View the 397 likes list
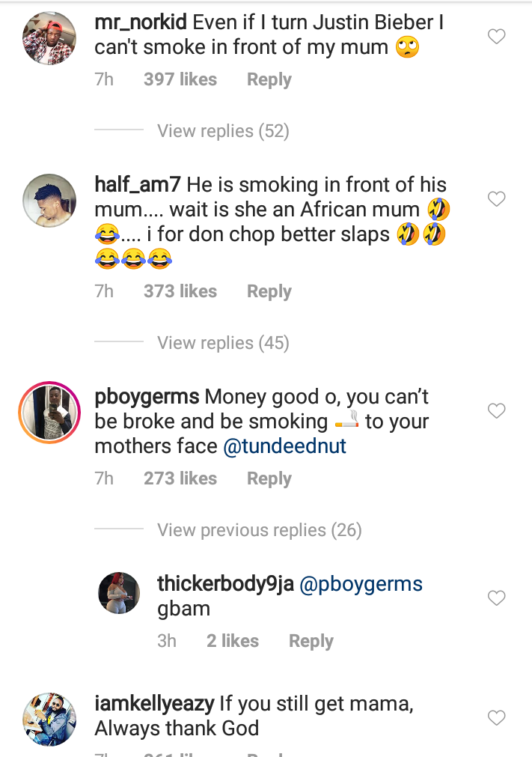The height and width of the screenshot is (757, 532). (x=180, y=80)
